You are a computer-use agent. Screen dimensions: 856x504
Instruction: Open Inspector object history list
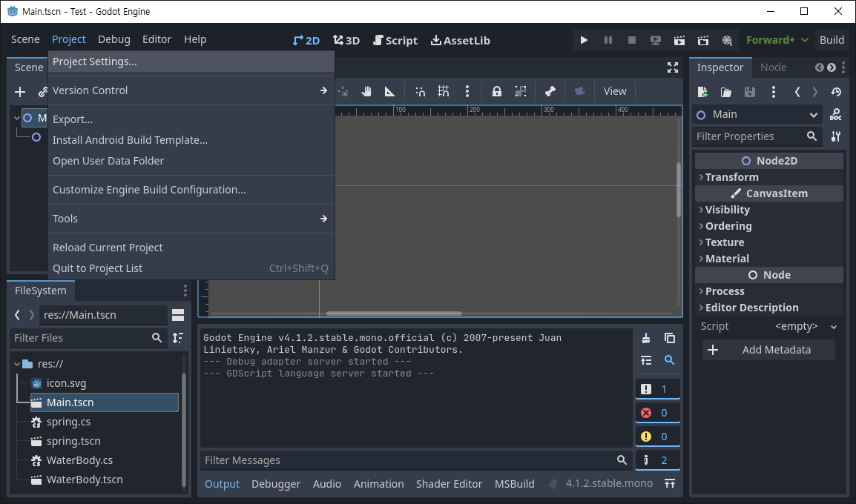[836, 92]
